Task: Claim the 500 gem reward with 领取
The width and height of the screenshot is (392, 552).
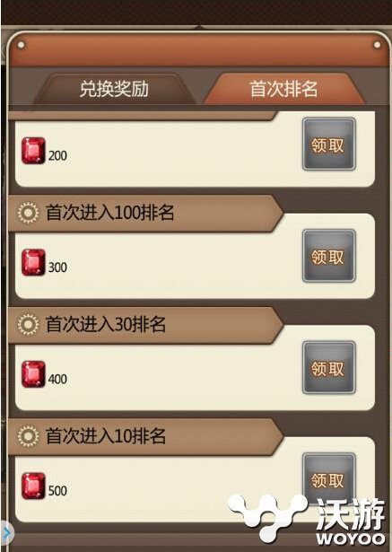Action: 329,479
